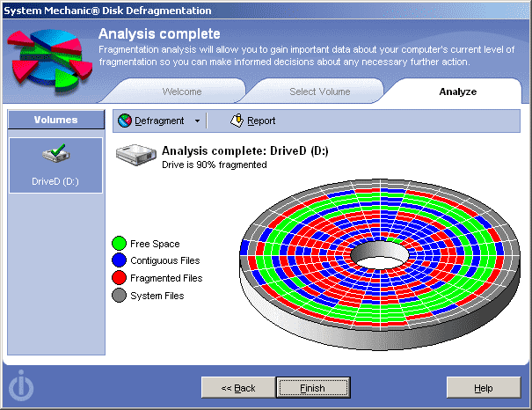Click the Finish button
This screenshot has height=410, width=532.
[x=312, y=388]
